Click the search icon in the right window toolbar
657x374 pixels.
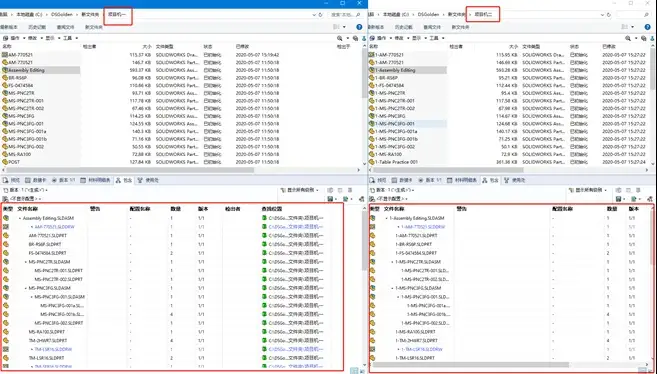point(628,38)
